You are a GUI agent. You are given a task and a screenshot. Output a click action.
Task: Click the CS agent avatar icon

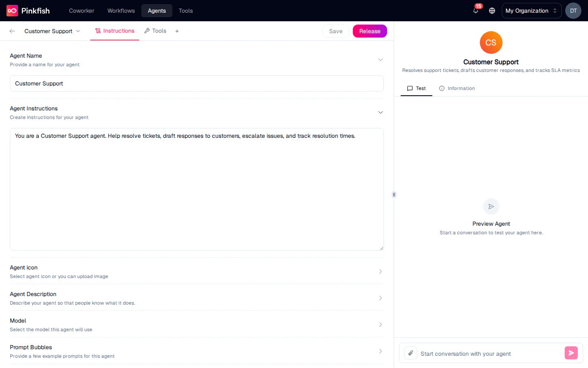[x=491, y=42]
